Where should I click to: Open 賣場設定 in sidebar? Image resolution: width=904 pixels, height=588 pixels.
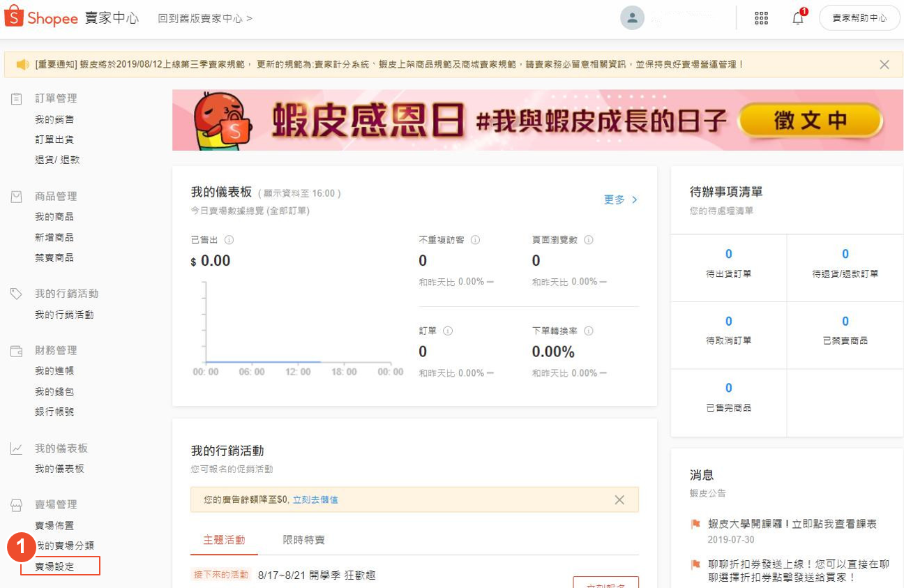pyautogui.click(x=54, y=566)
